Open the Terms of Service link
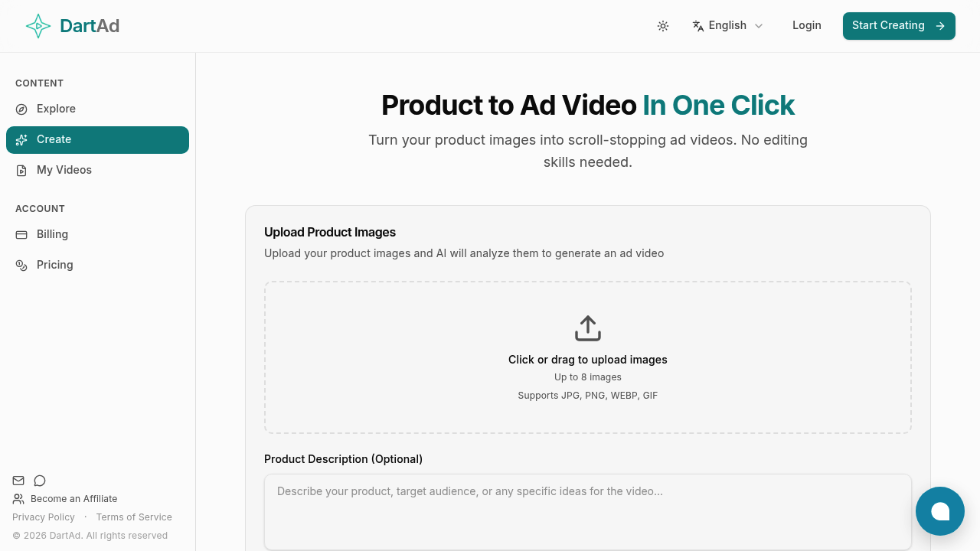Screen dimensions: 980x551 point(134,517)
